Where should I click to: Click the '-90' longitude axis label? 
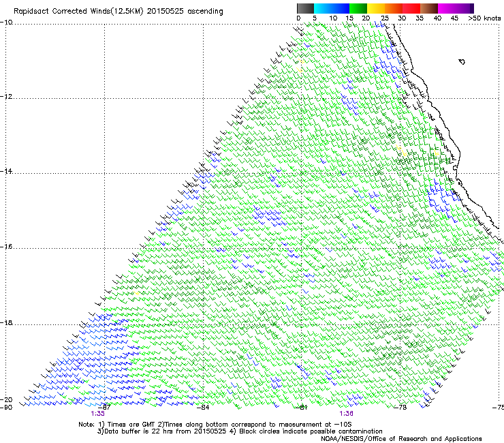(6, 408)
